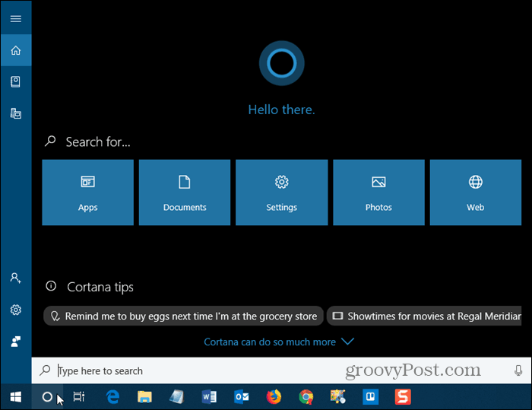Image resolution: width=532 pixels, height=410 pixels.
Task: Open the Feedback icon in sidebar
Action: click(x=16, y=342)
